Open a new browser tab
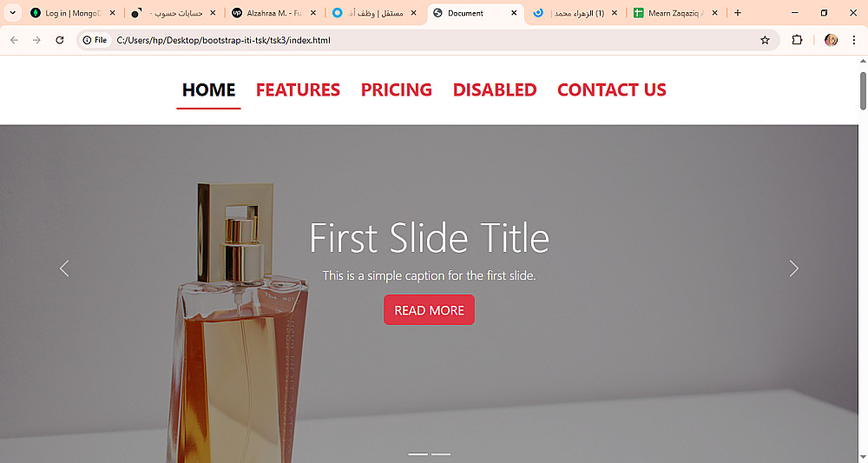 (737, 13)
